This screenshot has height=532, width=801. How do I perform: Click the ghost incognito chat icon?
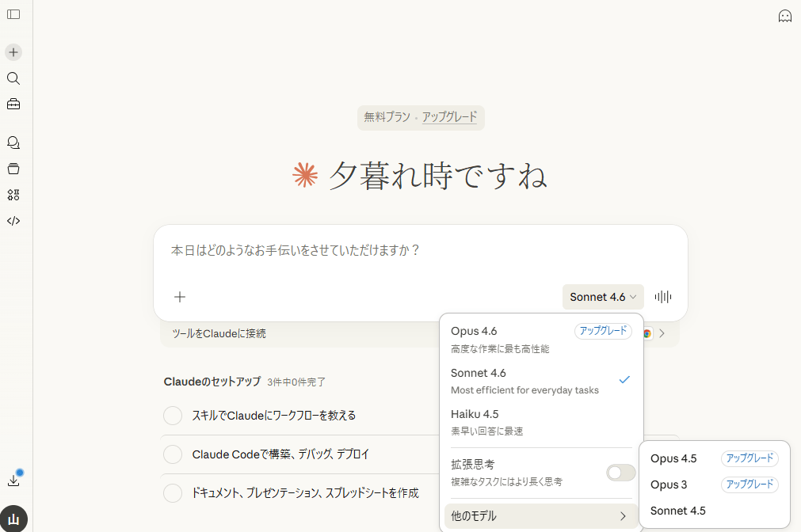tap(784, 16)
